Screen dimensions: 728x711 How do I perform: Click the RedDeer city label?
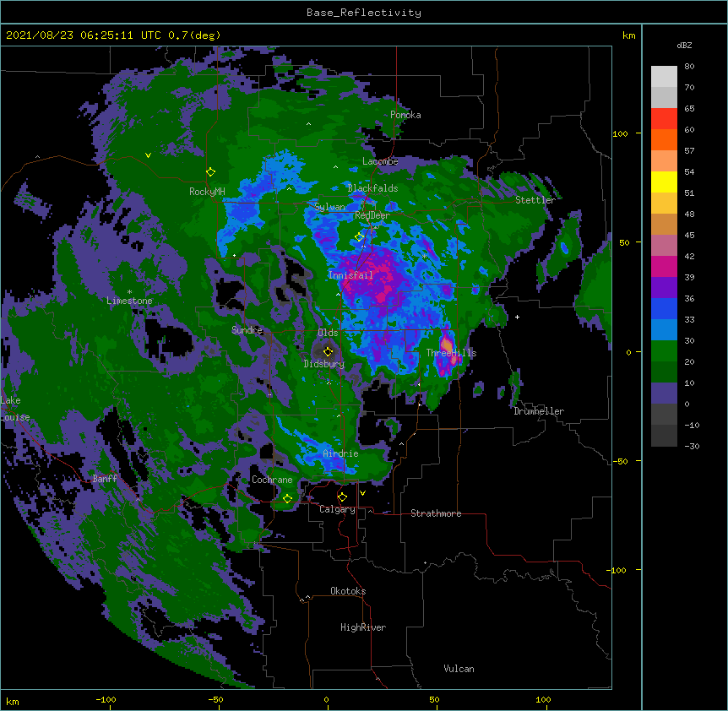(372, 215)
